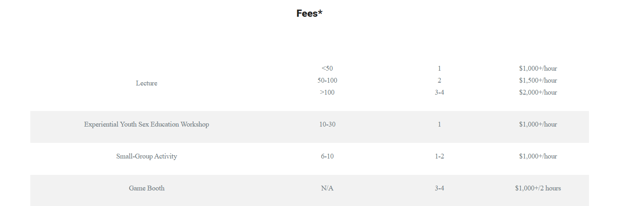Click the 1-2 value for Small-Group Activity
Screen dimensions: 644x206
pyautogui.click(x=439, y=156)
